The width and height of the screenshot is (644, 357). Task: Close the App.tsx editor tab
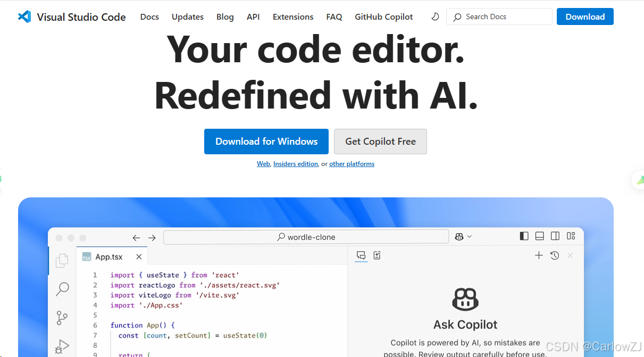139,257
